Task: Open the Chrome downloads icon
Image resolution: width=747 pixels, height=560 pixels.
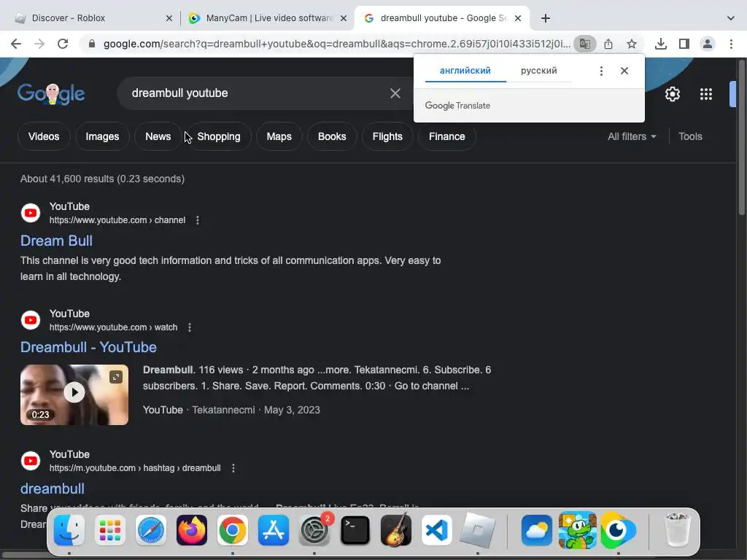Action: tap(660, 44)
